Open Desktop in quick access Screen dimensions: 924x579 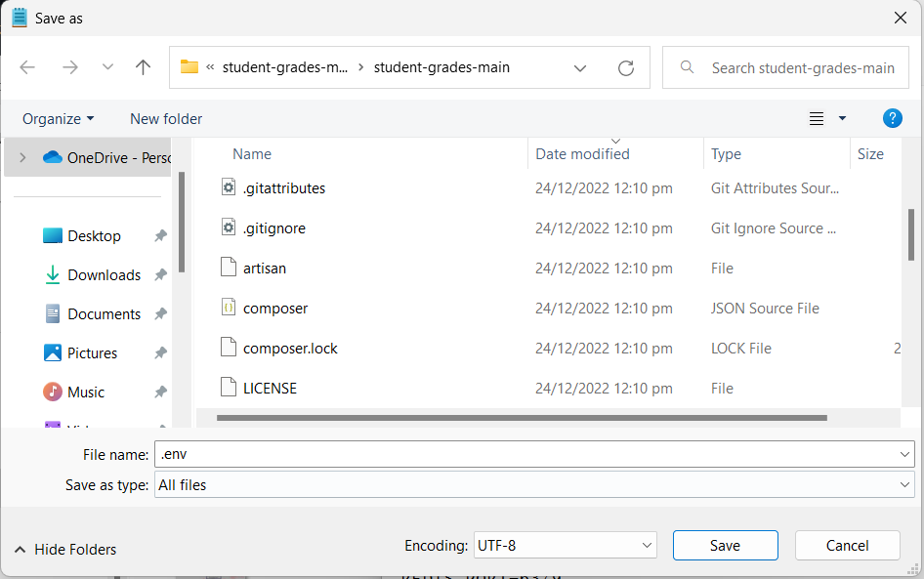tap(95, 235)
